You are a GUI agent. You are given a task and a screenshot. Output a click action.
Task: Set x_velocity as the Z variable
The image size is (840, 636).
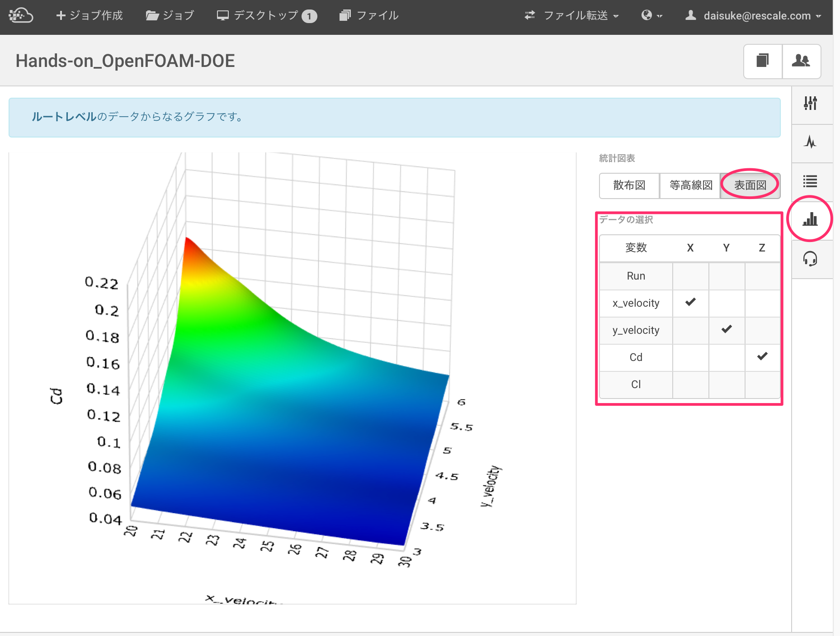(762, 303)
